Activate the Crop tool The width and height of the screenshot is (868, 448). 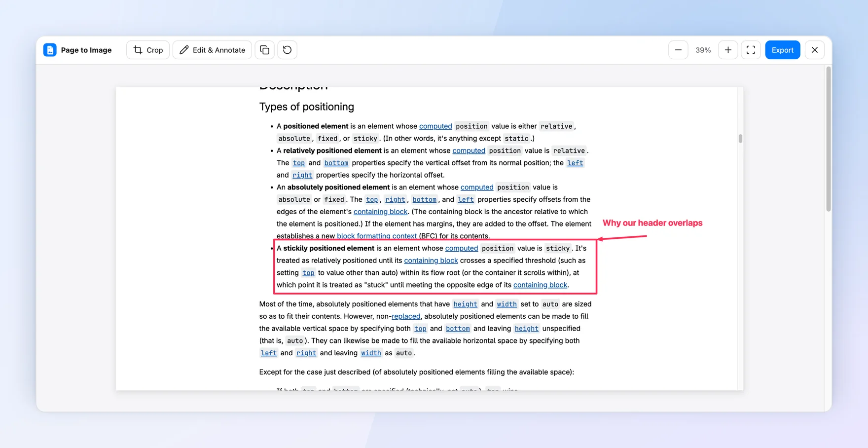pyautogui.click(x=148, y=50)
